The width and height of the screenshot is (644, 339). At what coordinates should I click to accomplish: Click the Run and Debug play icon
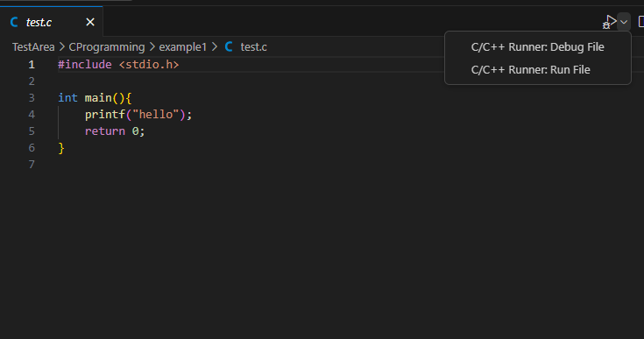tap(610, 22)
